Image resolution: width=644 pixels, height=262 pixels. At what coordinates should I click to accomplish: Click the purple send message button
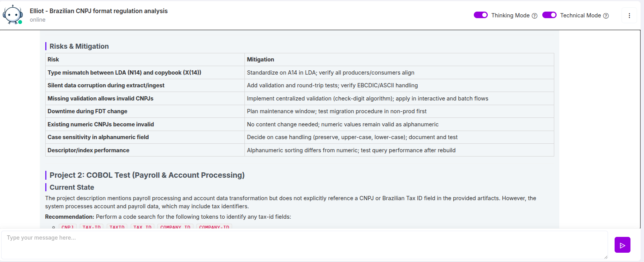coord(622,245)
